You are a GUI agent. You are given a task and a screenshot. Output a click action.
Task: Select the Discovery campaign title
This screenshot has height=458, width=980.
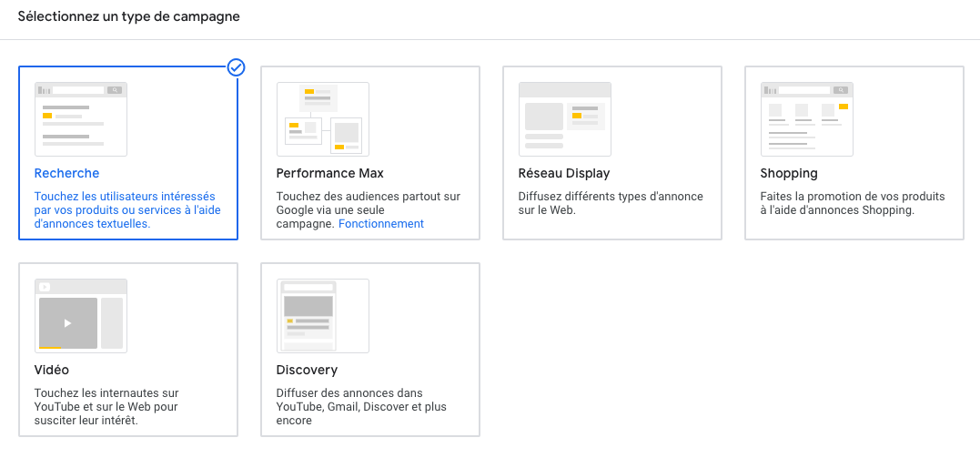pos(307,370)
